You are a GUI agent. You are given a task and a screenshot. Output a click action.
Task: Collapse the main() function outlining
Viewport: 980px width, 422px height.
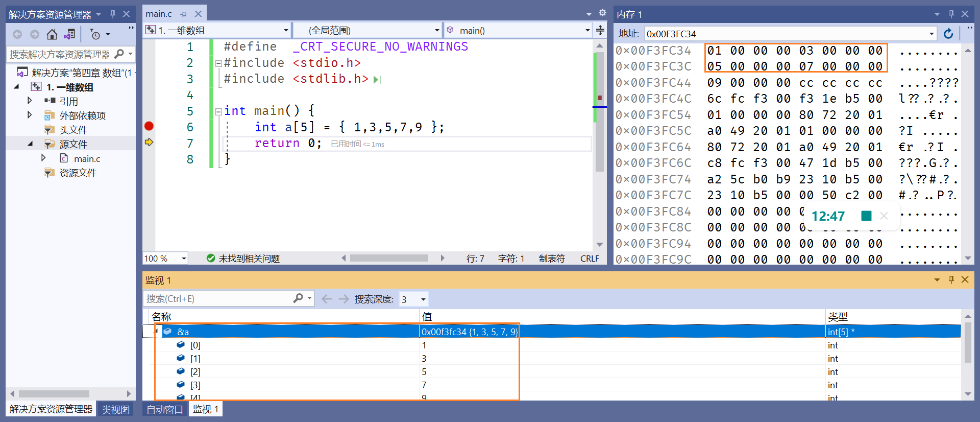pyautogui.click(x=218, y=111)
